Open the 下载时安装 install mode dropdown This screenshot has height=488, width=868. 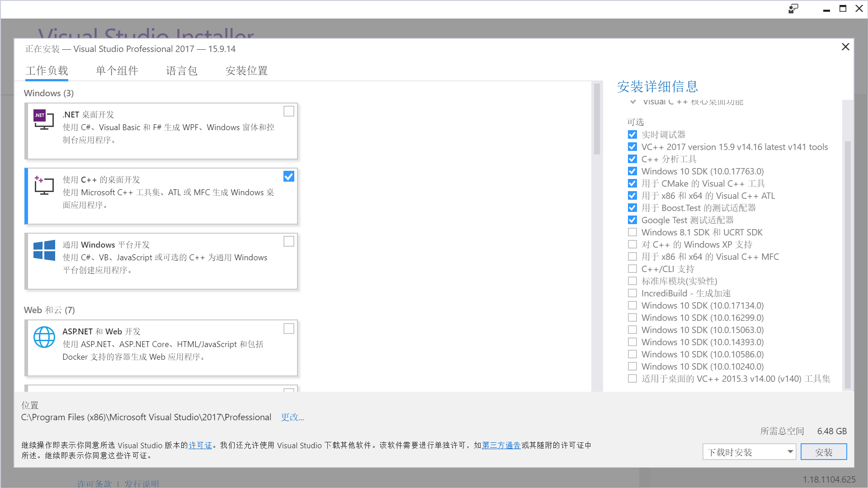(x=749, y=452)
